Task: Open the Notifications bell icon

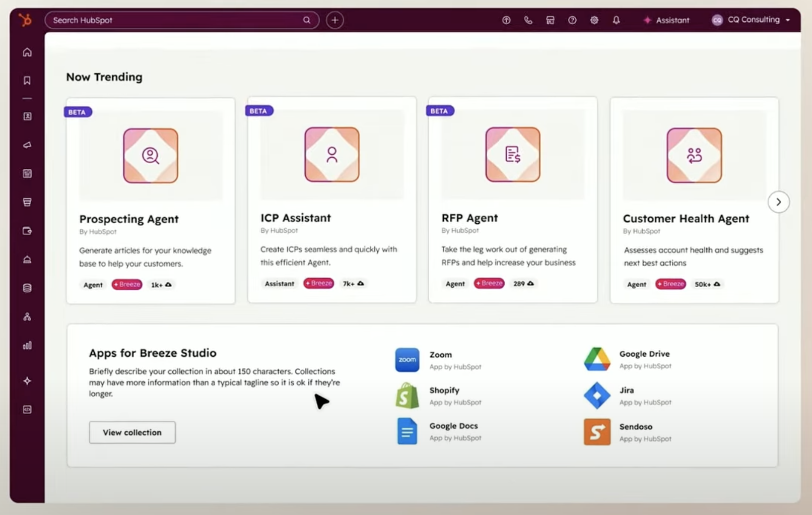Action: [x=616, y=20]
